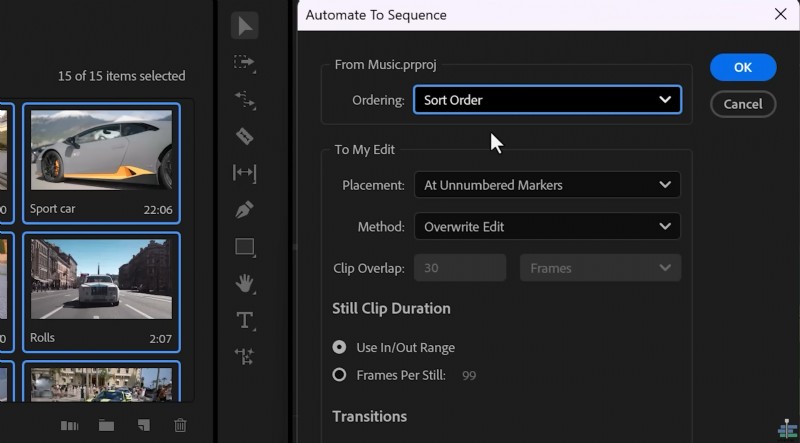The width and height of the screenshot is (800, 443).
Task: Select the Type tool
Action: [245, 321]
